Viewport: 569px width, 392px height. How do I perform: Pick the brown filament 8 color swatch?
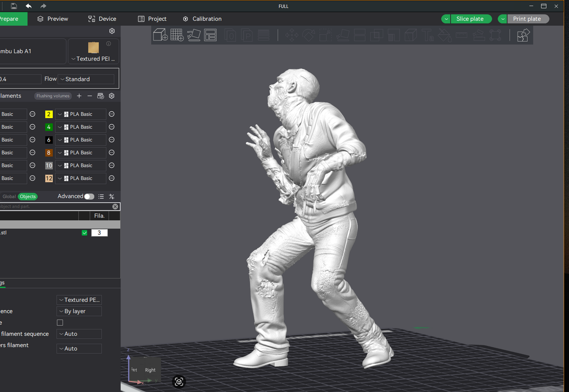coord(49,153)
